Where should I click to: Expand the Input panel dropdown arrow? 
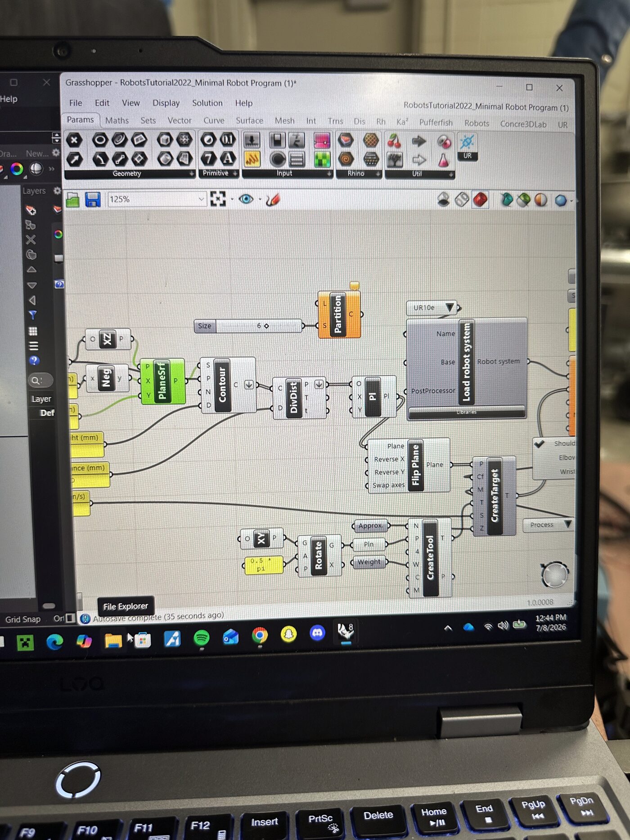tap(329, 174)
